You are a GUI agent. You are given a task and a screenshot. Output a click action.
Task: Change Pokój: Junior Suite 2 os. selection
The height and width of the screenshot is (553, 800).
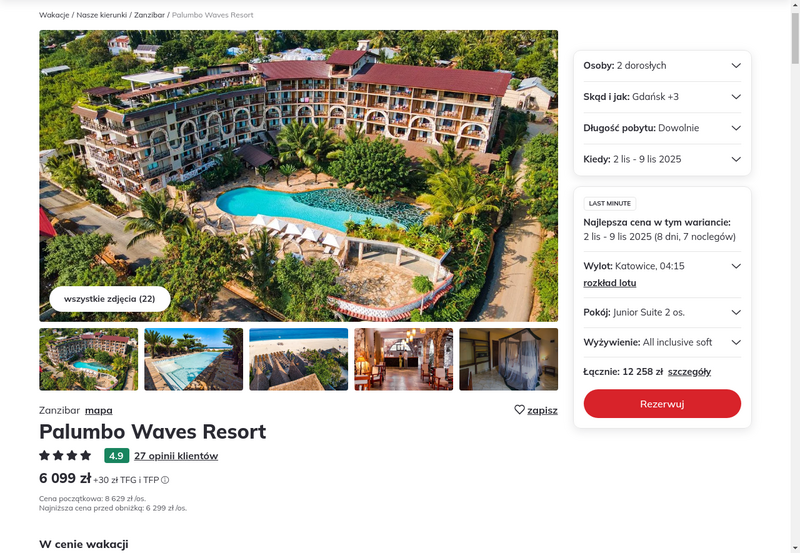(x=662, y=312)
